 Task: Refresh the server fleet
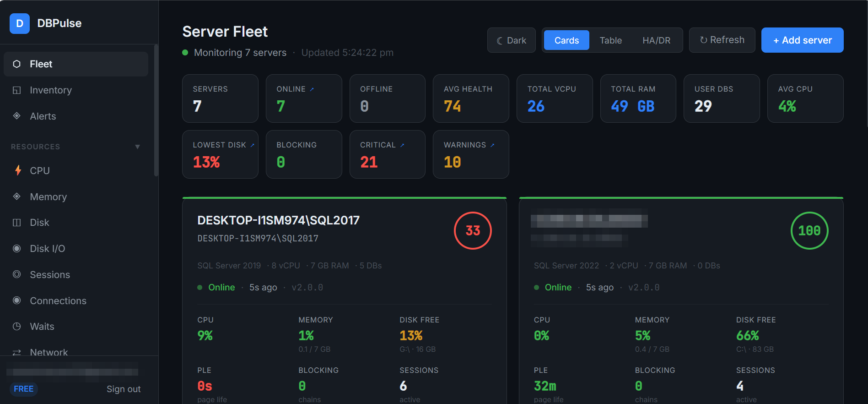pyautogui.click(x=722, y=40)
